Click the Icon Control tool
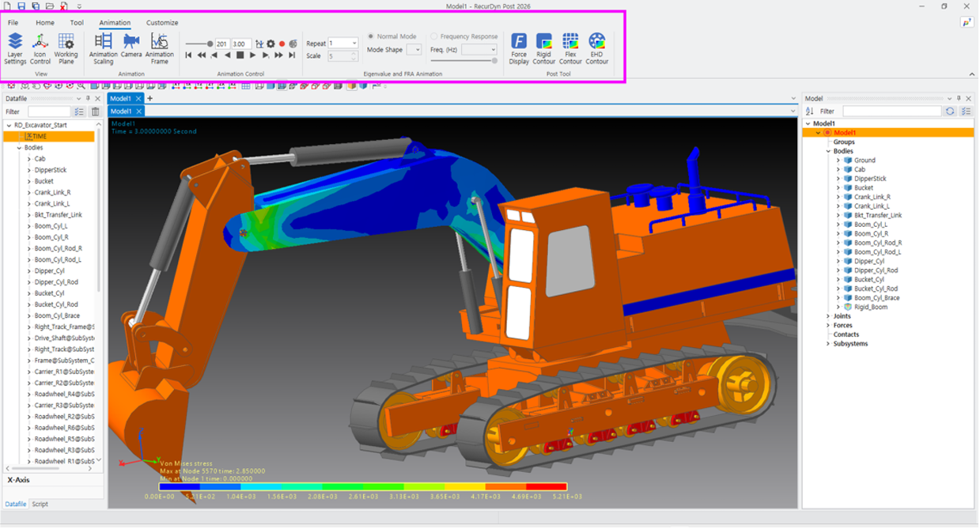The height and width of the screenshot is (529, 980). click(x=40, y=49)
